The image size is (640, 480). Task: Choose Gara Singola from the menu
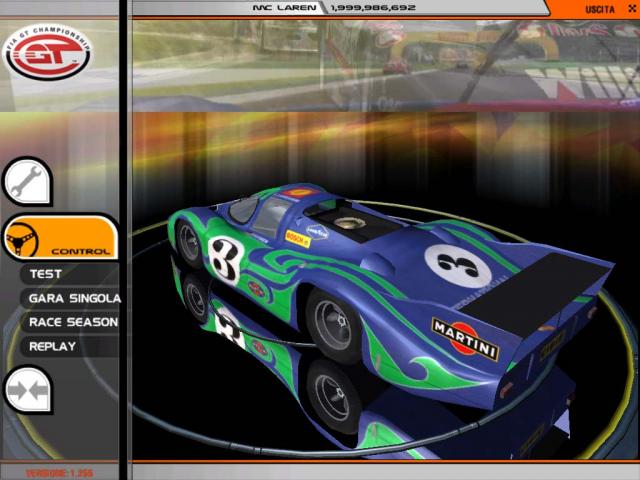[75, 298]
